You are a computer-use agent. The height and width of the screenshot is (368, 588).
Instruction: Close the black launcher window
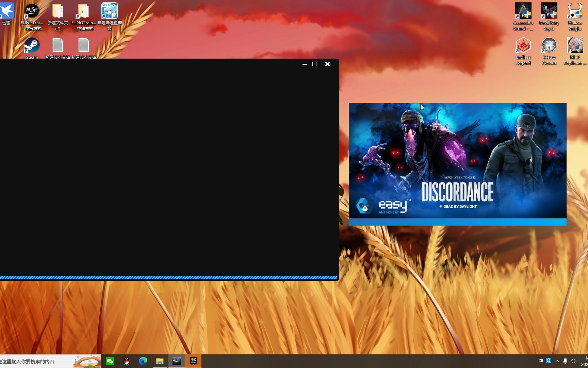[x=327, y=64]
